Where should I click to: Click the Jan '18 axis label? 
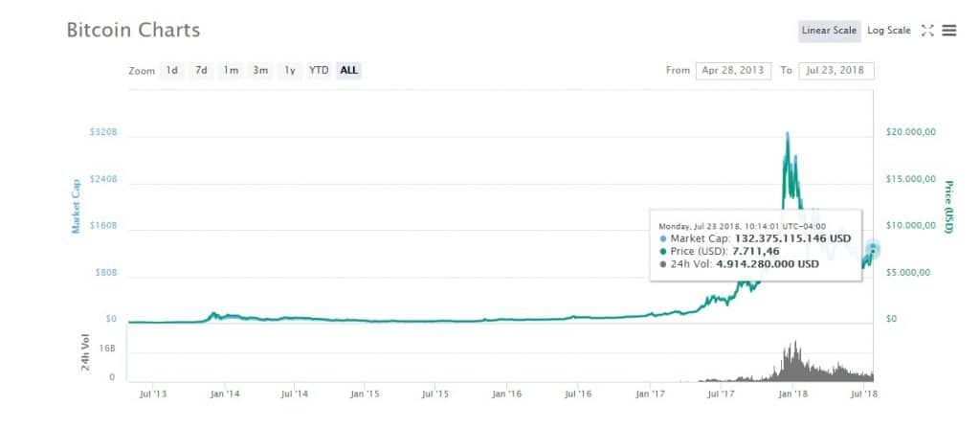792,394
